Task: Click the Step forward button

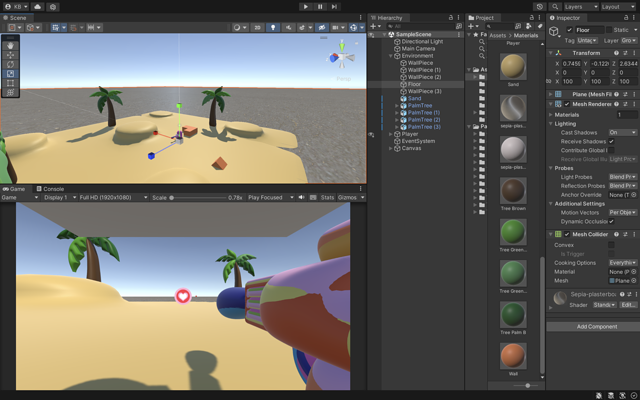Action: tap(334, 7)
